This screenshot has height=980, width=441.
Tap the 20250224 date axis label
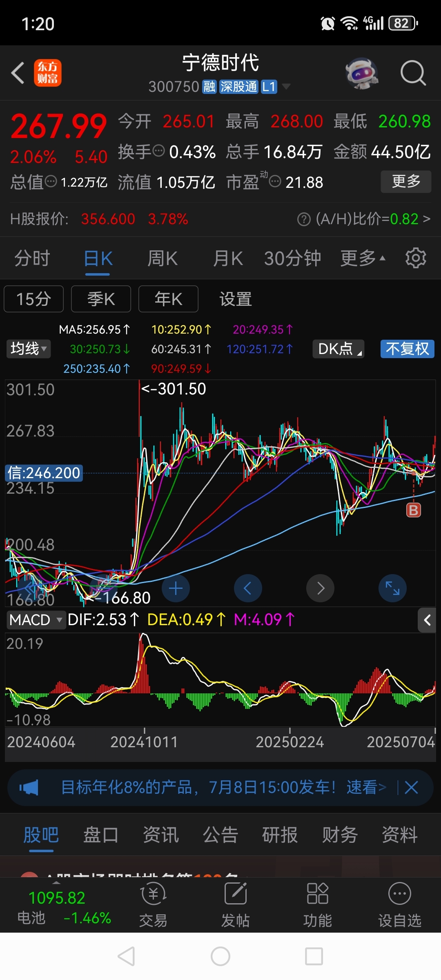(290, 742)
